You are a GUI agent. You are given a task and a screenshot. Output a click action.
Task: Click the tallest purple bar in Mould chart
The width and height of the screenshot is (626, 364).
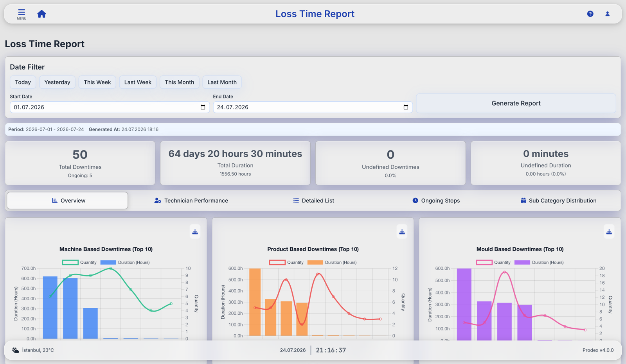pos(464,305)
